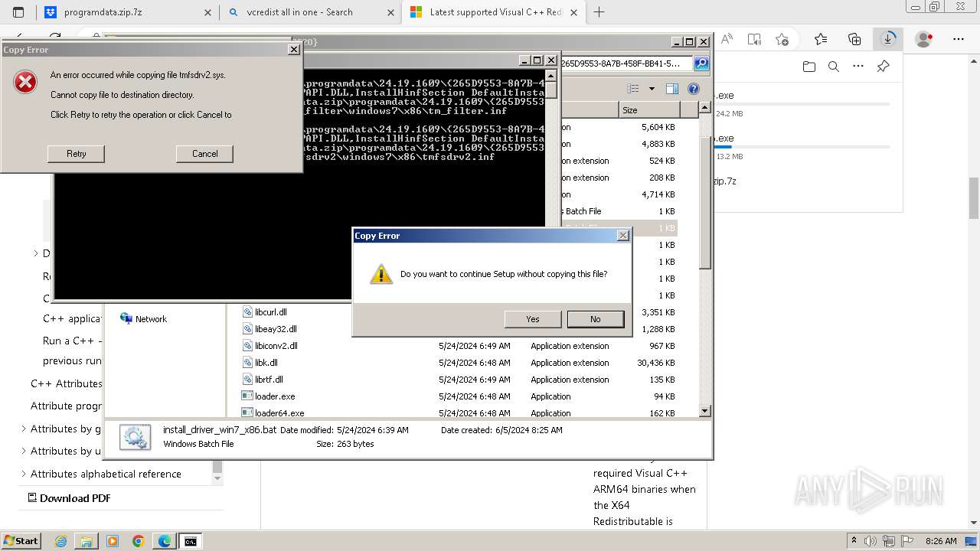Click the Explorer search button
980x551 pixels.
tap(701, 64)
